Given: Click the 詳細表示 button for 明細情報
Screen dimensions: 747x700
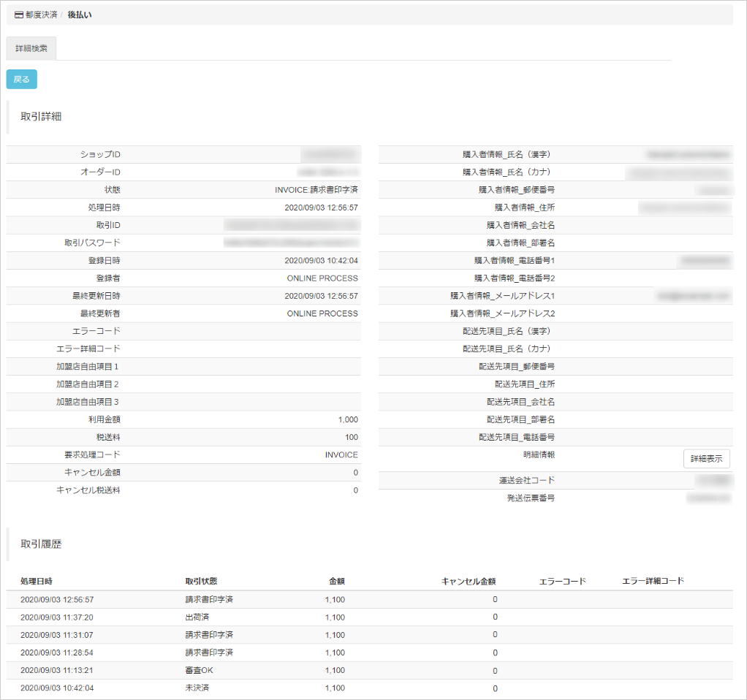Looking at the screenshot, I should click(706, 458).
